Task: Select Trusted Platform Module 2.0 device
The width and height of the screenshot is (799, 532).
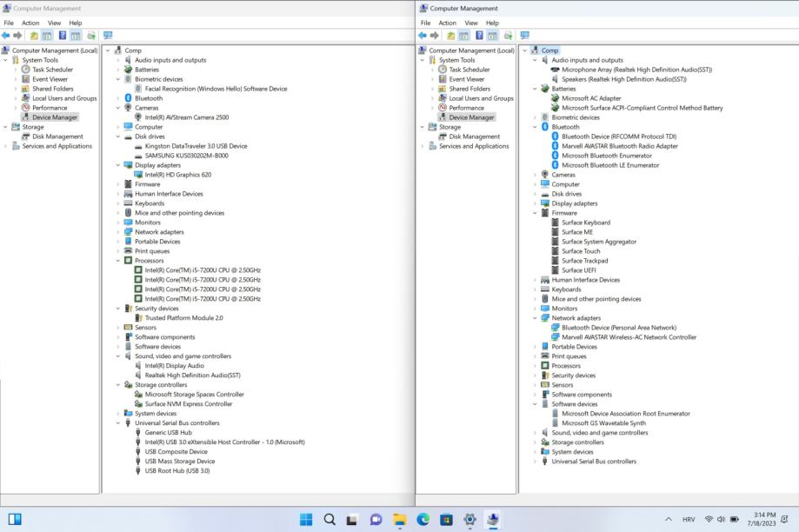Action: coord(183,318)
